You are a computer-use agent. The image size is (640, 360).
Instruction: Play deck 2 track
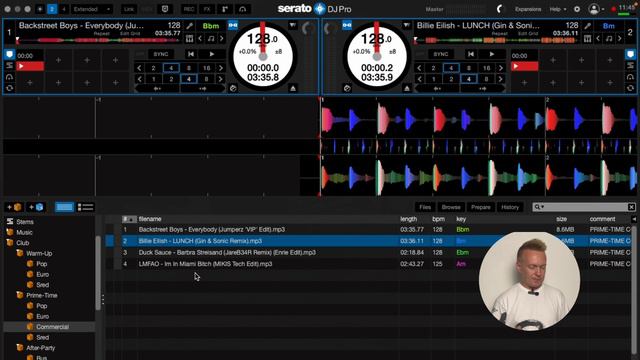click(492, 54)
